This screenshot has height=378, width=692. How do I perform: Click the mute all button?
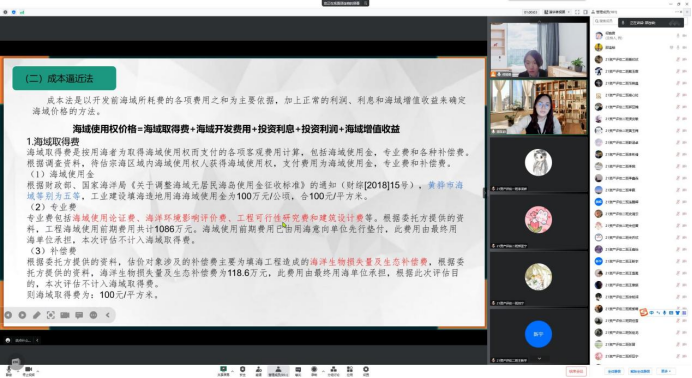coord(614,371)
